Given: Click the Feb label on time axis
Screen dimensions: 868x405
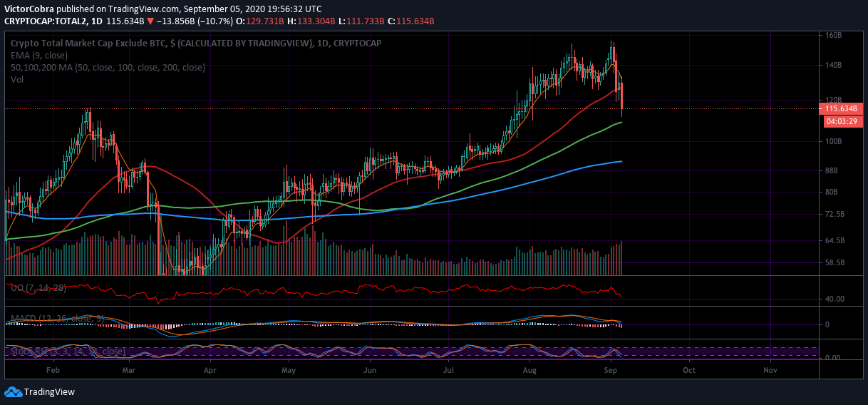Looking at the screenshot, I should tap(51, 371).
